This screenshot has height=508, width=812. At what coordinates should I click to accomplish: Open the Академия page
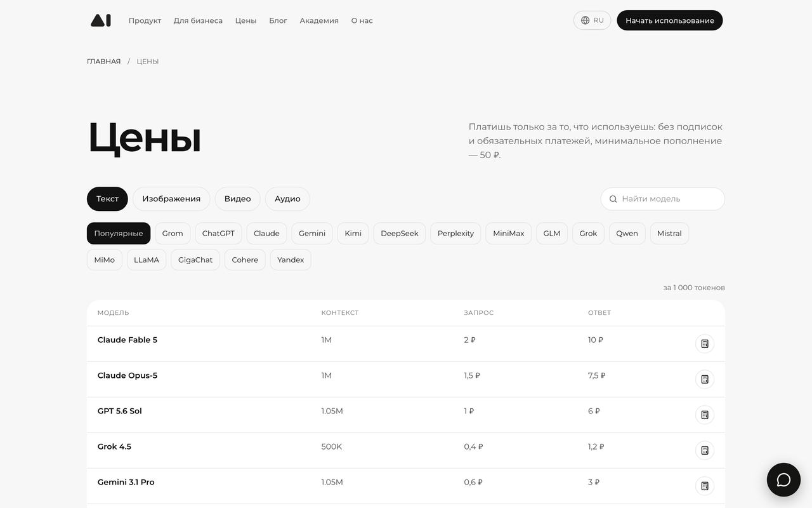click(319, 20)
